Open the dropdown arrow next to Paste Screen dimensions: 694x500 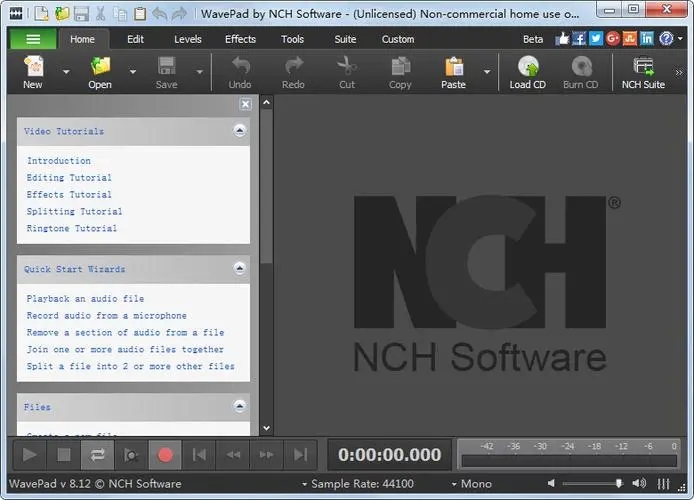click(x=487, y=72)
